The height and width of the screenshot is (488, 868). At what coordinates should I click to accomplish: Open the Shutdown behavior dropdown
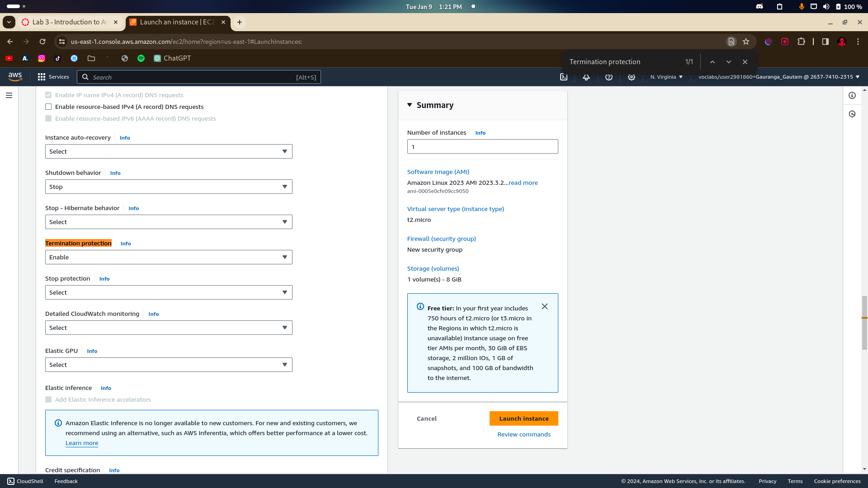click(169, 187)
